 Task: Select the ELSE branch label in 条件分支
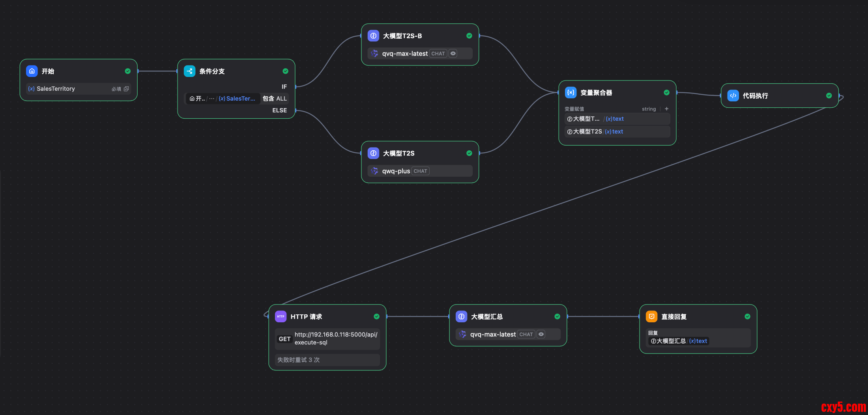click(279, 110)
